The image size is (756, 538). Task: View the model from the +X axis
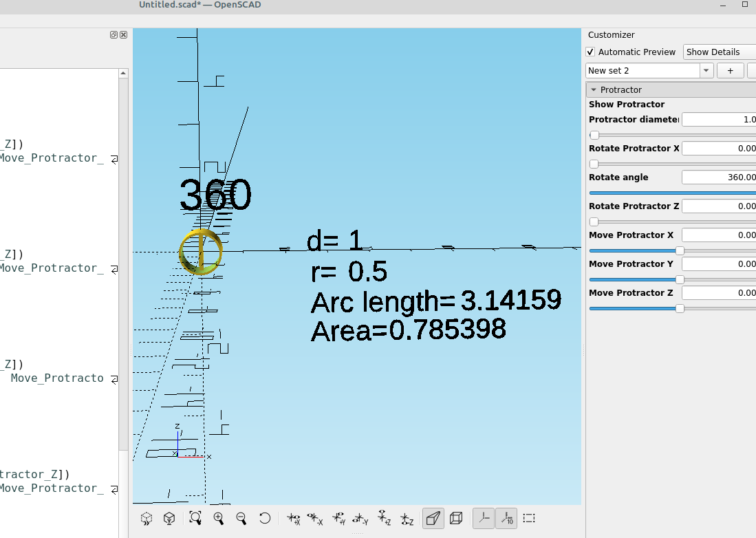[x=293, y=518]
